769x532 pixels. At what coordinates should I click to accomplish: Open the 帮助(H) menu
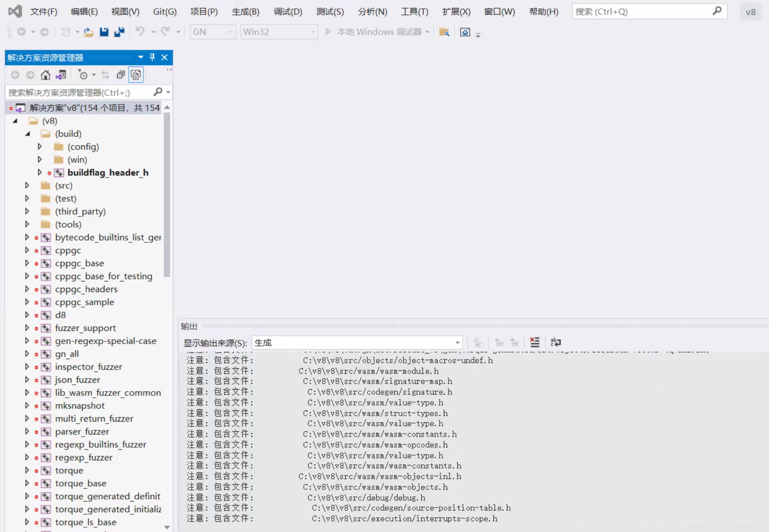pos(544,11)
